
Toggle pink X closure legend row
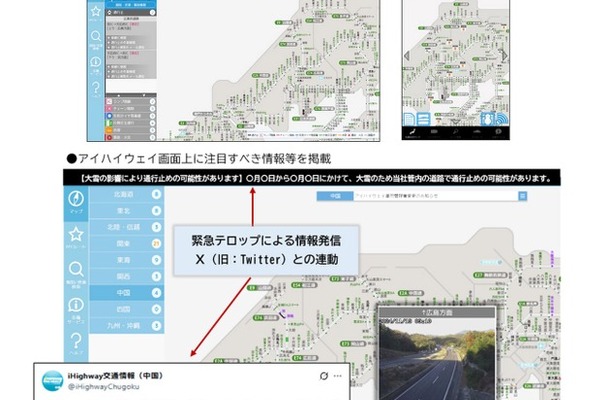131,109
